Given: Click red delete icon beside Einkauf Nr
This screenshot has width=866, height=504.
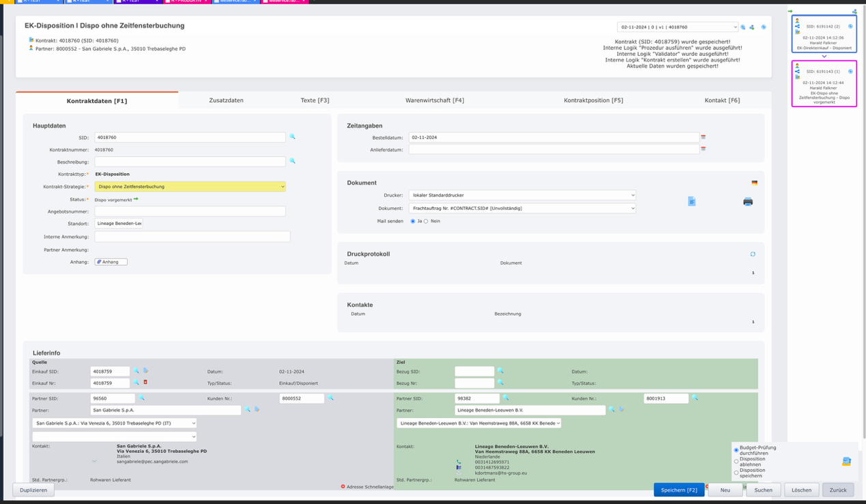Looking at the screenshot, I should (145, 383).
